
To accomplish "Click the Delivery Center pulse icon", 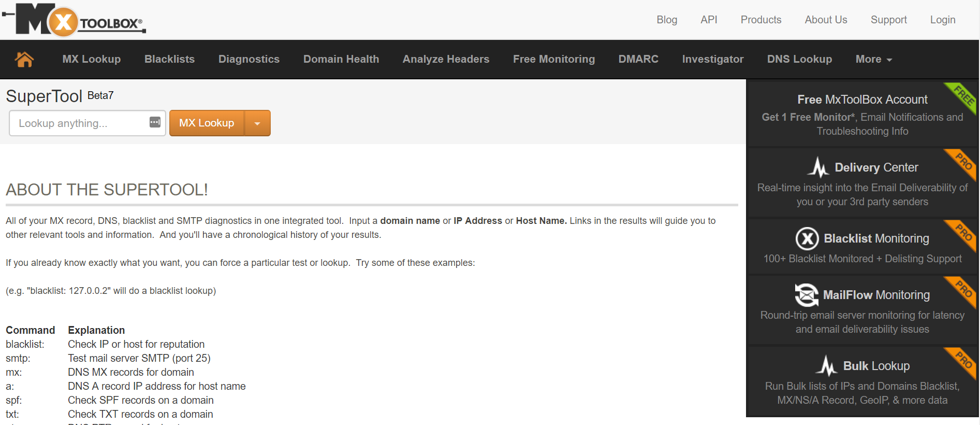I will point(818,167).
